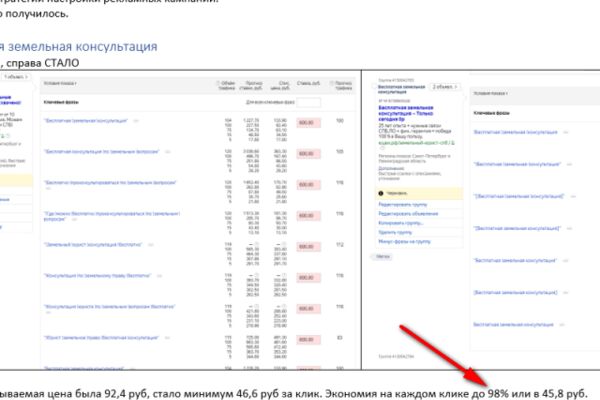Edit bid for "Бесплатная !земельная !консультация" row
Viewport: 600px width, 400px height.
coord(308,122)
